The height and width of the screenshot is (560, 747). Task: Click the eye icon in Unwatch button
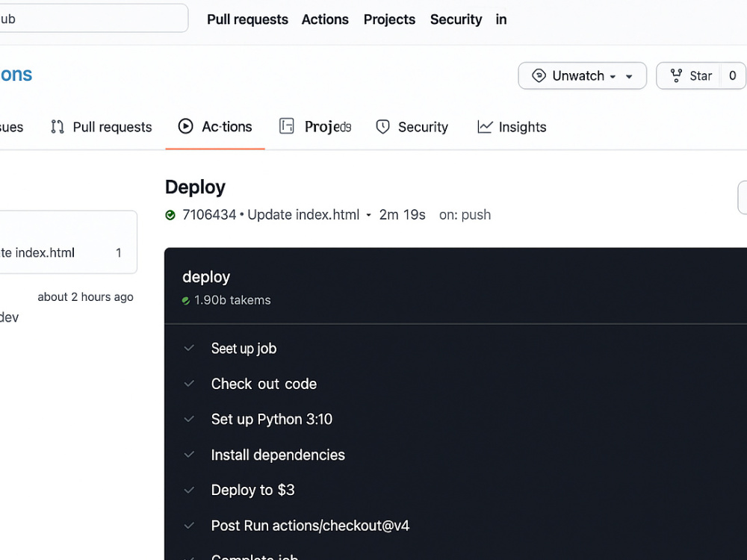point(539,75)
